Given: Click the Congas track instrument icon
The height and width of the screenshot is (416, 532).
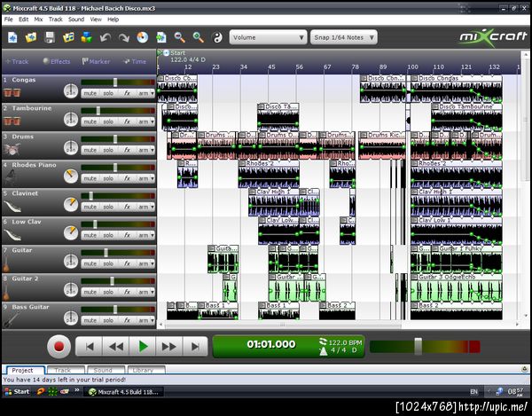Looking at the screenshot, I should click(x=12, y=92).
